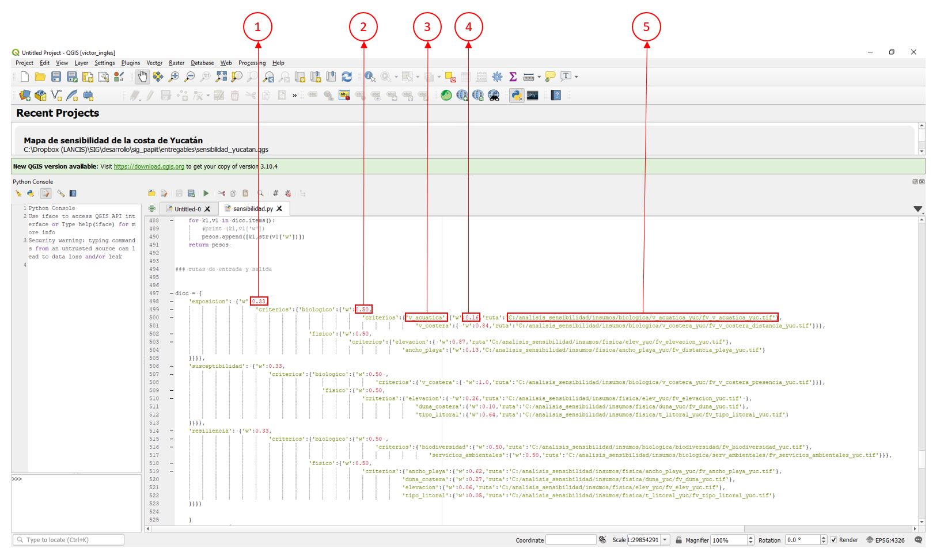
Task: Click the Cut scissors icon in editor
Action: pos(221,193)
